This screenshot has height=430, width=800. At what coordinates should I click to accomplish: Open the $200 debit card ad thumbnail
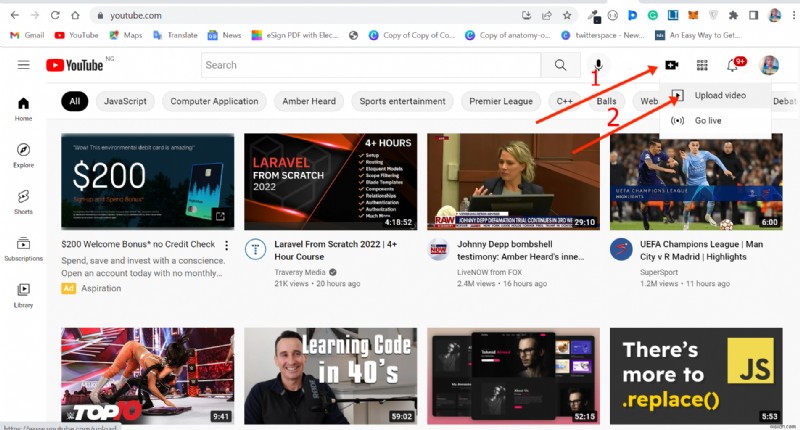(x=147, y=182)
